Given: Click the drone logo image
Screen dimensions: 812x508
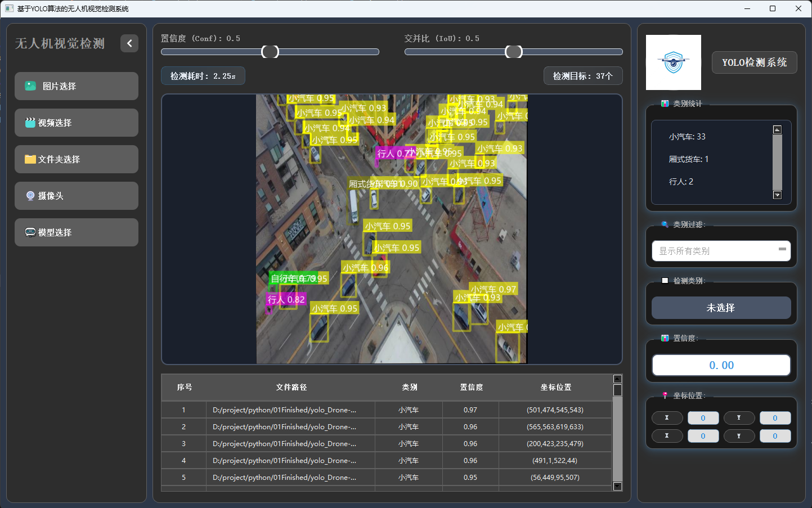Looking at the screenshot, I should pyautogui.click(x=673, y=62).
